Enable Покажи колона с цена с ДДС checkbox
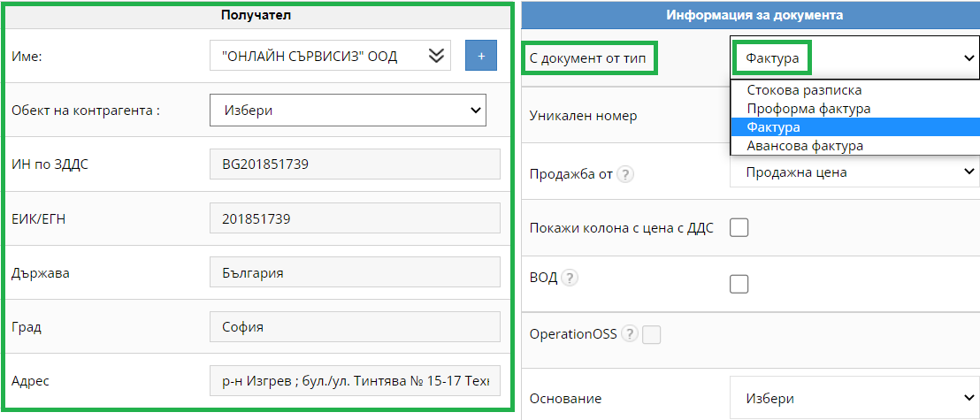 (x=739, y=227)
